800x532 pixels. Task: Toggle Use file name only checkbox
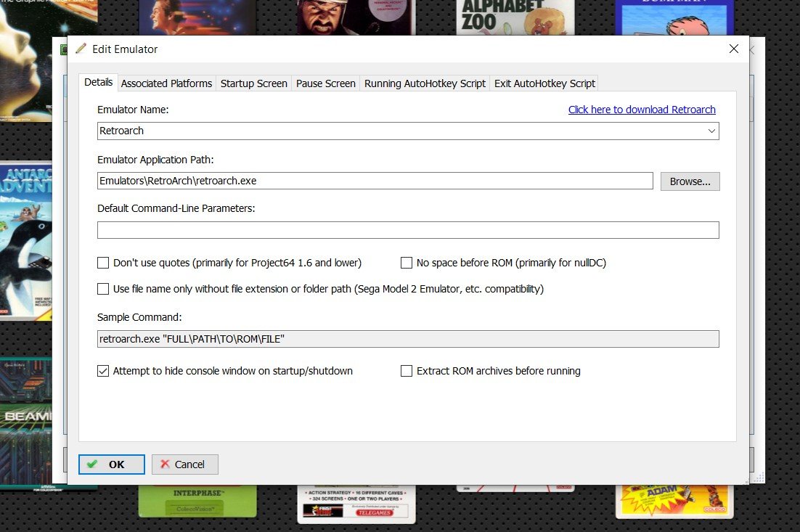point(103,289)
